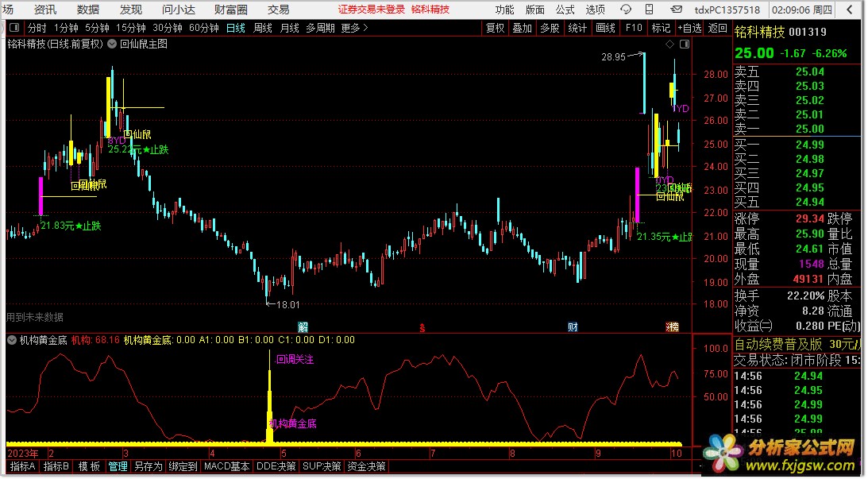Toggle the right panel icon above the chart

685,44
